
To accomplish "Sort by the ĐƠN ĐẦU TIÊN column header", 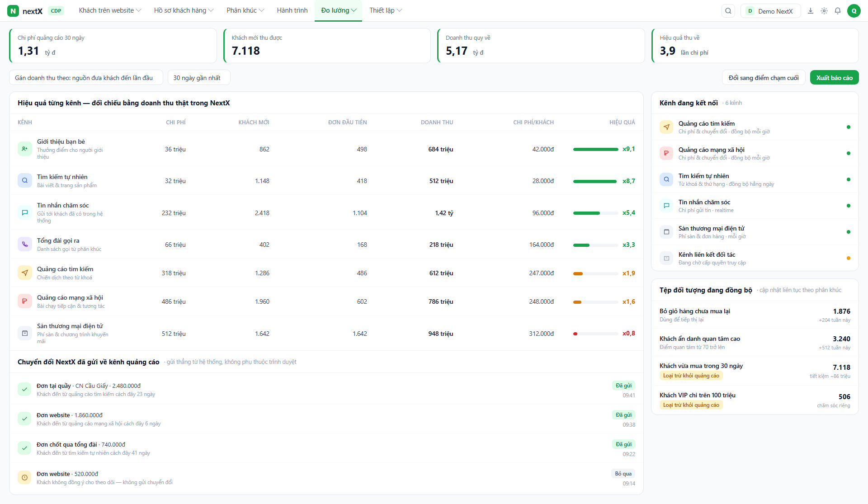I will coord(347,122).
